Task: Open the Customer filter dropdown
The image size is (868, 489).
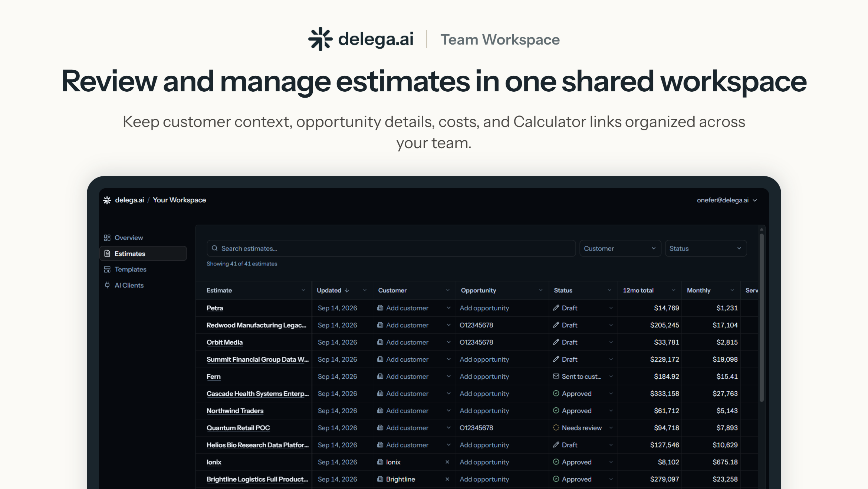Action: (620, 248)
